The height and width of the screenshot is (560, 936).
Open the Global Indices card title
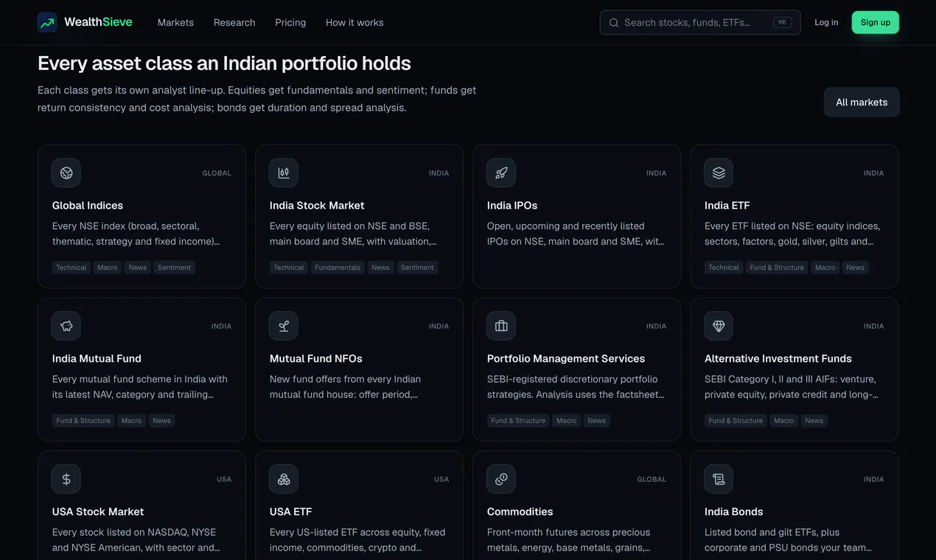(x=88, y=206)
